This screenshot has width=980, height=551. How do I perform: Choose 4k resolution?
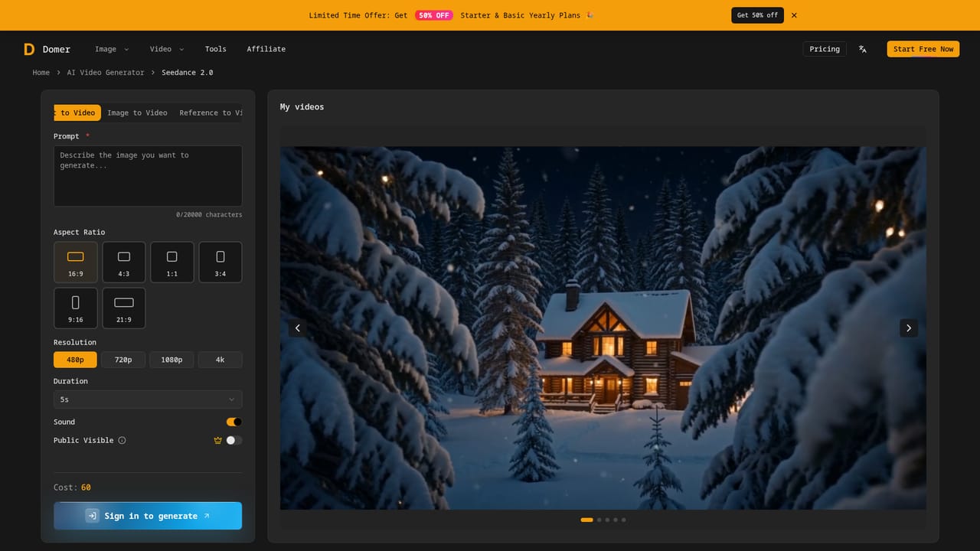220,360
